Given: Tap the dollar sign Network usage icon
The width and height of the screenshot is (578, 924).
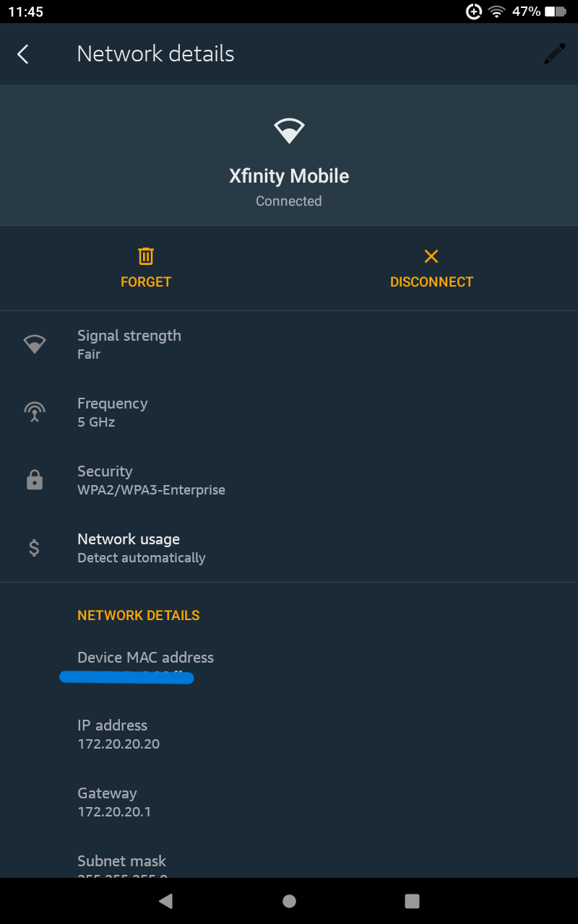Looking at the screenshot, I should tap(35, 548).
